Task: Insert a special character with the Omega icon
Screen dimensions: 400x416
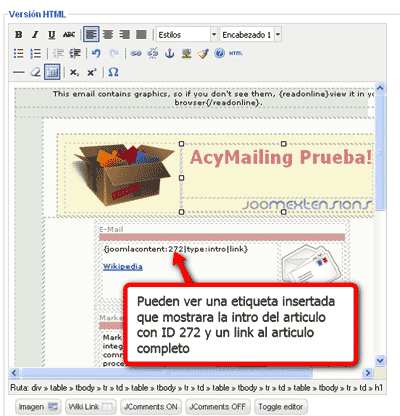Action: click(x=113, y=72)
